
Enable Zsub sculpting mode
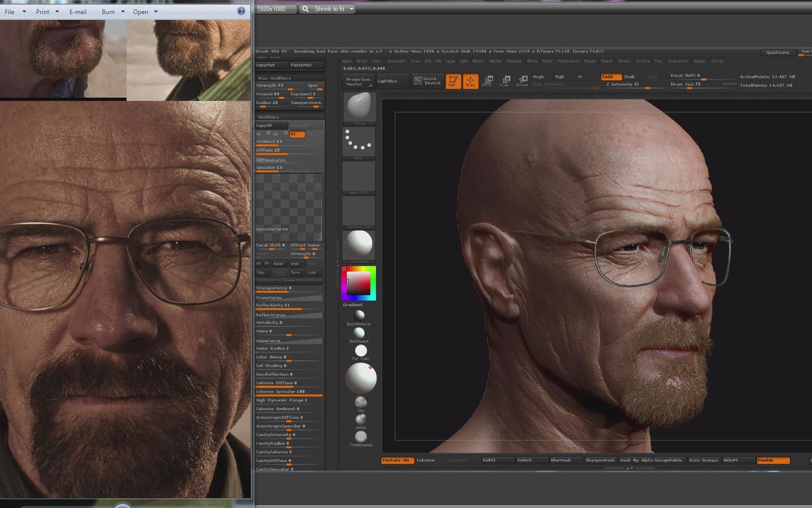point(629,76)
